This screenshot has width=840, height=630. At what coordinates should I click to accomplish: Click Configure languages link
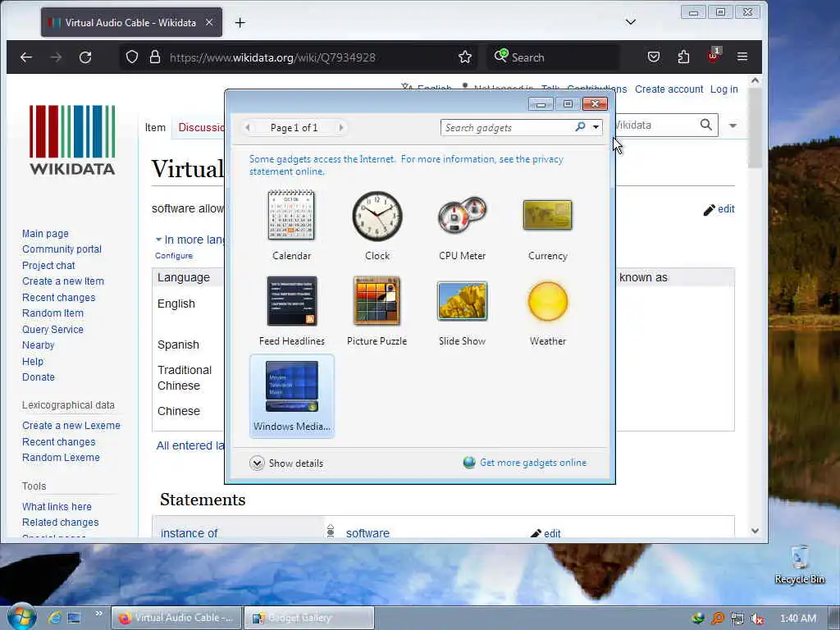(x=174, y=256)
